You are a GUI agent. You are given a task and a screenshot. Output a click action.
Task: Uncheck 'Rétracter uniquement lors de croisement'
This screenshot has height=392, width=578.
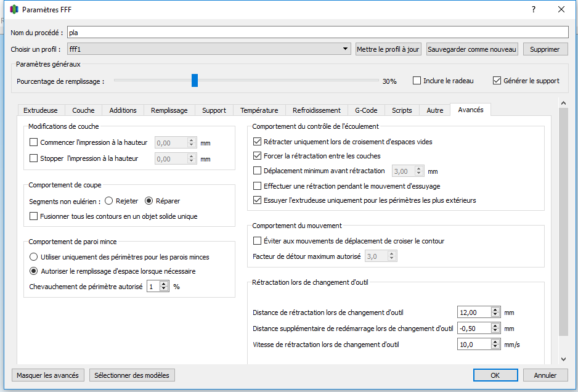coord(257,142)
